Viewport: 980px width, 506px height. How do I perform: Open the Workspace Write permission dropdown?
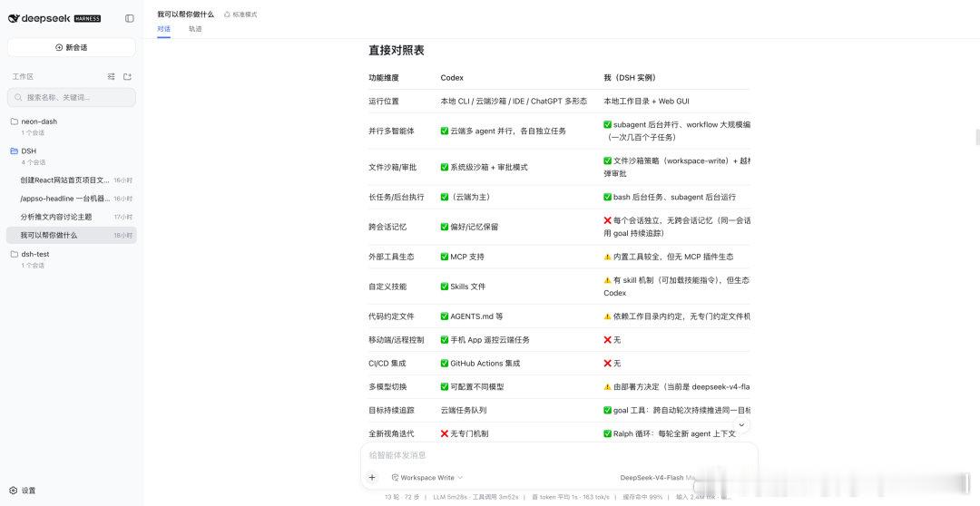pyautogui.click(x=427, y=478)
